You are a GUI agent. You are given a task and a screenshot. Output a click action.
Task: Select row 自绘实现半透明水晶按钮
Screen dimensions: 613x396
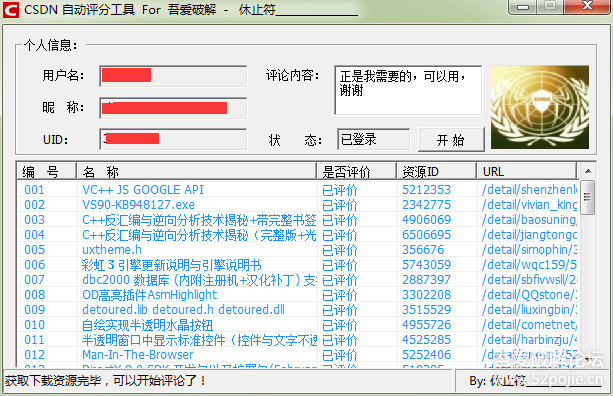click(x=297, y=324)
